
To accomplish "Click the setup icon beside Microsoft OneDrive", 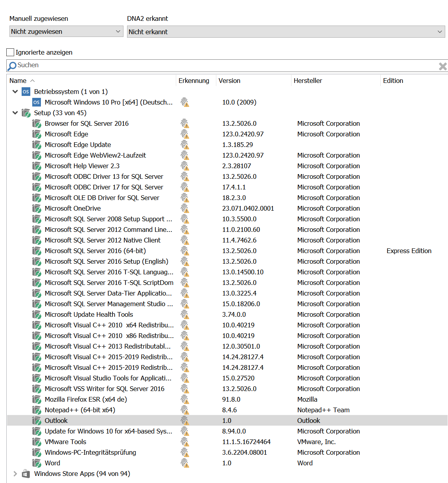I will click(x=37, y=208).
